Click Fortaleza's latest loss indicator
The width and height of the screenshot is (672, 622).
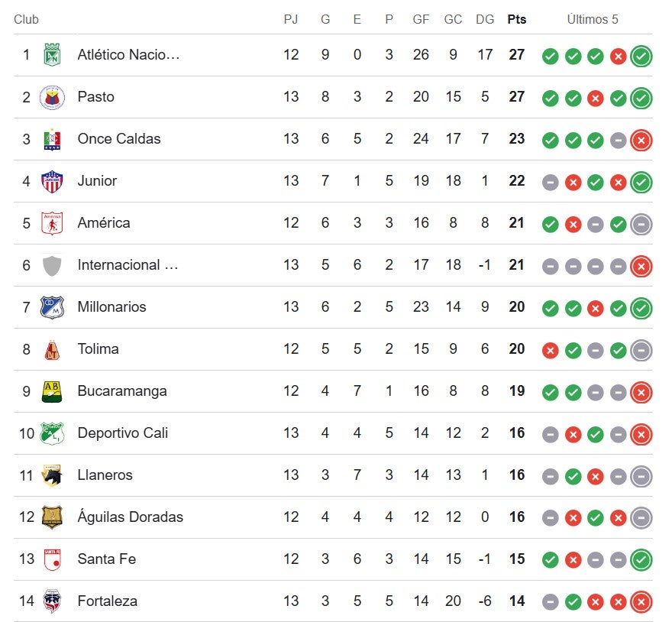(641, 602)
